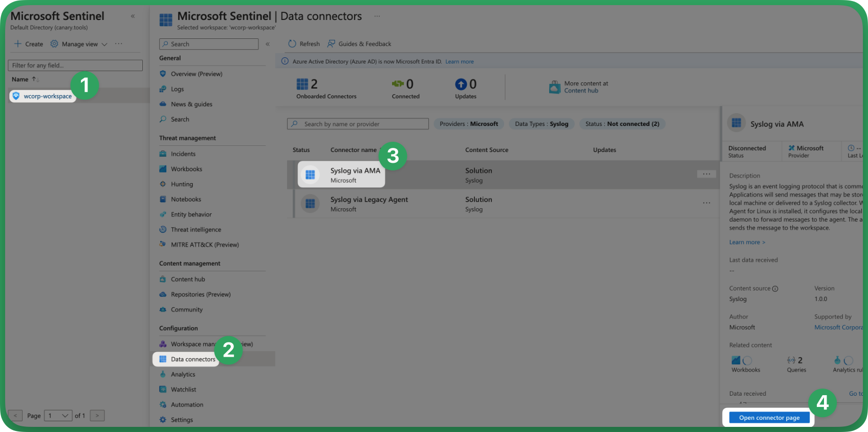
Task: Follow the Learn more link about Entra ID
Action: click(x=459, y=62)
